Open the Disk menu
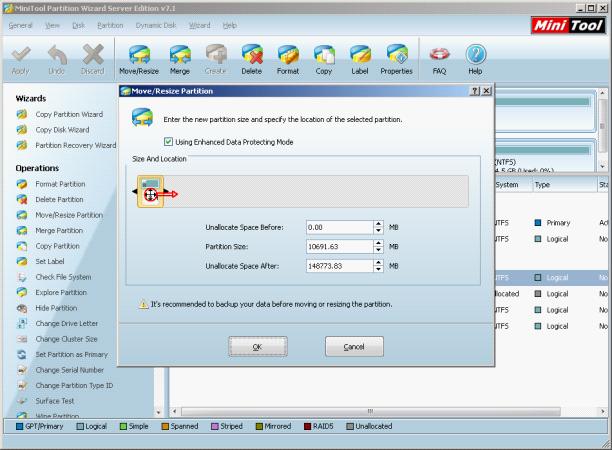The width and height of the screenshot is (612, 450). click(78, 25)
